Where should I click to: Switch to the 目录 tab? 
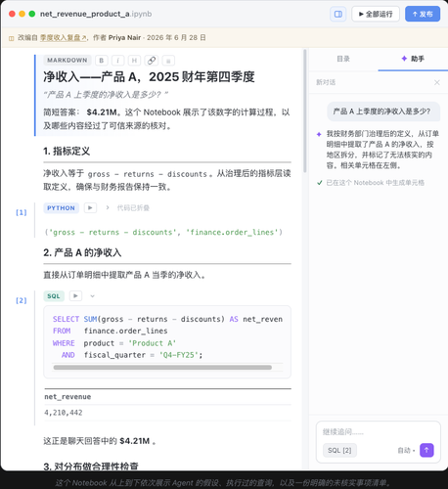343,59
